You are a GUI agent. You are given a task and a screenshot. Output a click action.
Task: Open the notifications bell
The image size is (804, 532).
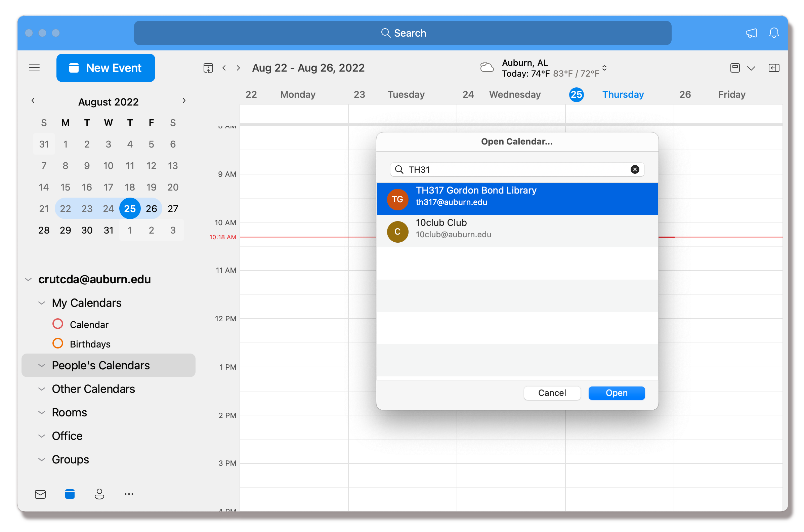pyautogui.click(x=774, y=33)
